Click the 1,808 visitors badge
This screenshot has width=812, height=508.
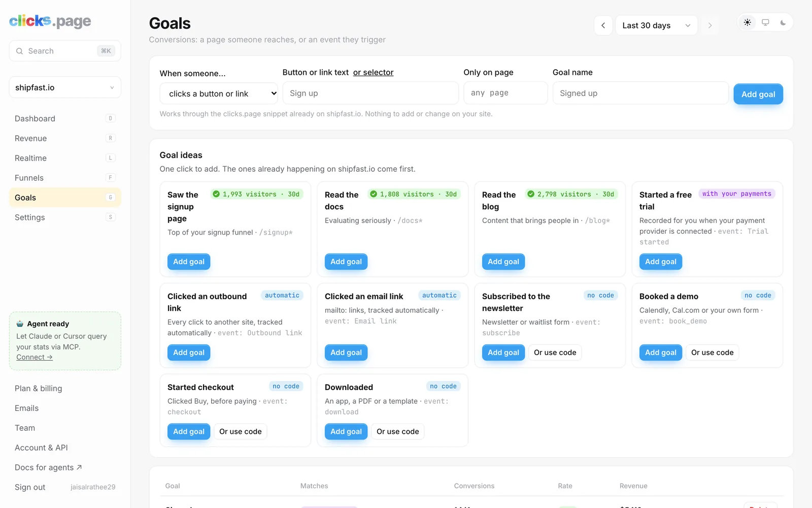click(414, 194)
